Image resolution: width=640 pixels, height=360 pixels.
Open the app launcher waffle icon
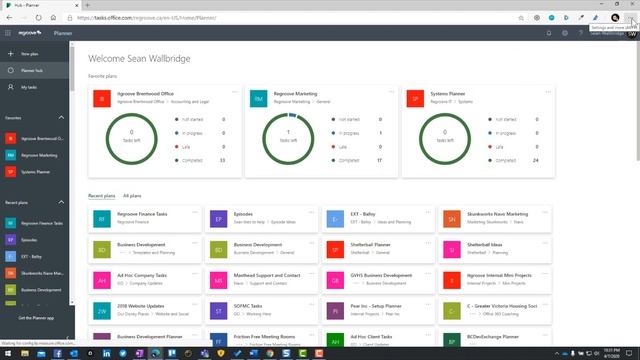(8, 33)
